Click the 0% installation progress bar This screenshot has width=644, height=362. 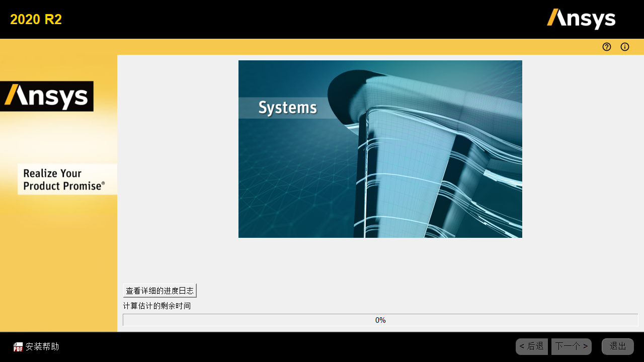pyautogui.click(x=380, y=320)
